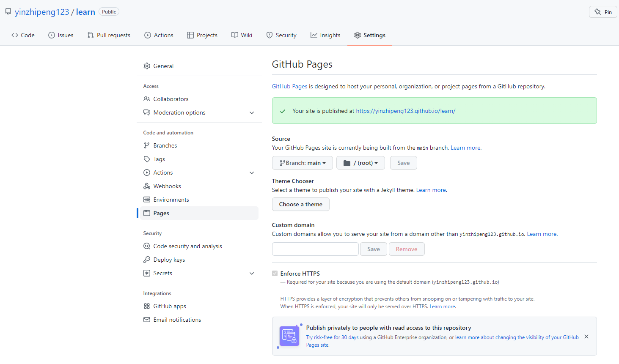Open the published site URL link

coord(406,111)
